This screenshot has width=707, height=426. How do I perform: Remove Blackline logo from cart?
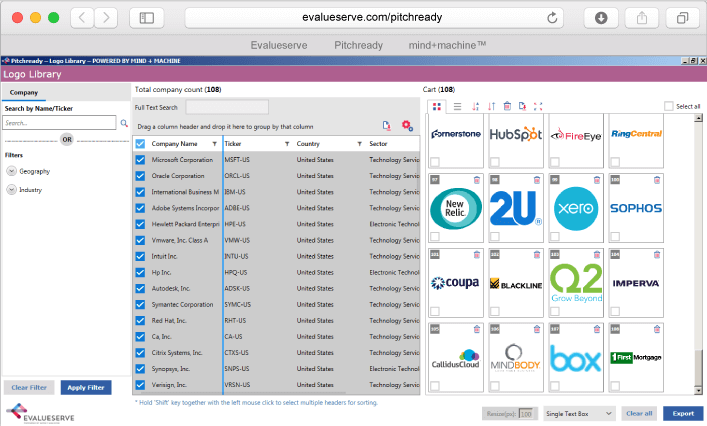pyautogui.click(x=537, y=255)
